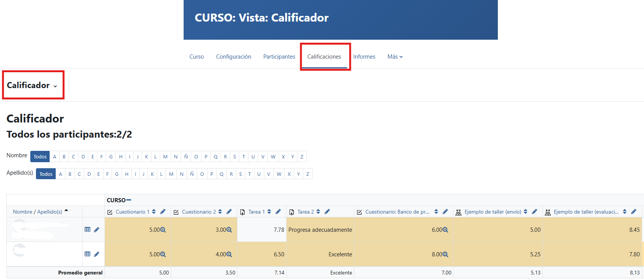Click the pencil edit icon for Cuestionario 1
The image size is (644, 279).
coord(163,212)
